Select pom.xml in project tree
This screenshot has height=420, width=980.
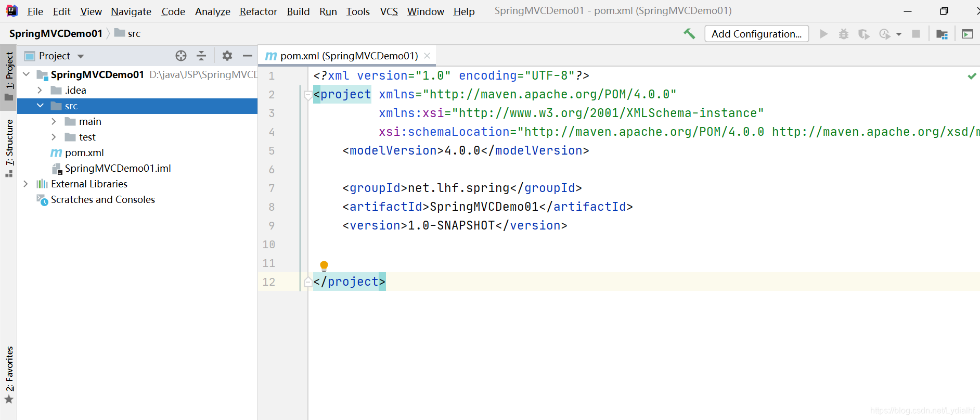(84, 152)
